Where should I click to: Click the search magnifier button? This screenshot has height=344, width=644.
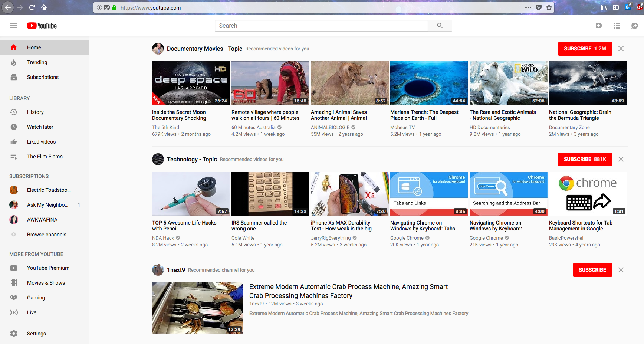click(440, 26)
